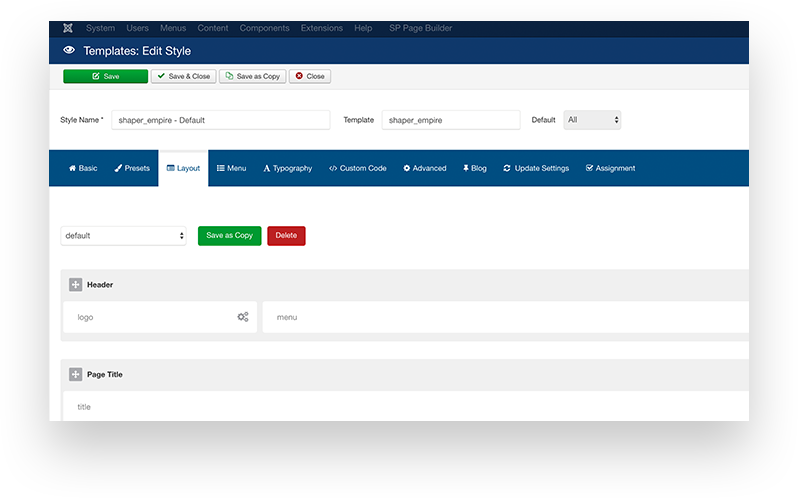The height and width of the screenshot is (498, 798).
Task: Open the default layout dropdown
Action: (x=123, y=236)
